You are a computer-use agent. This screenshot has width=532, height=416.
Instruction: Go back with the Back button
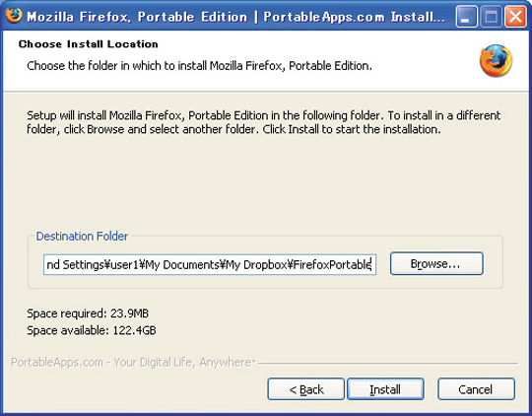[x=305, y=389]
